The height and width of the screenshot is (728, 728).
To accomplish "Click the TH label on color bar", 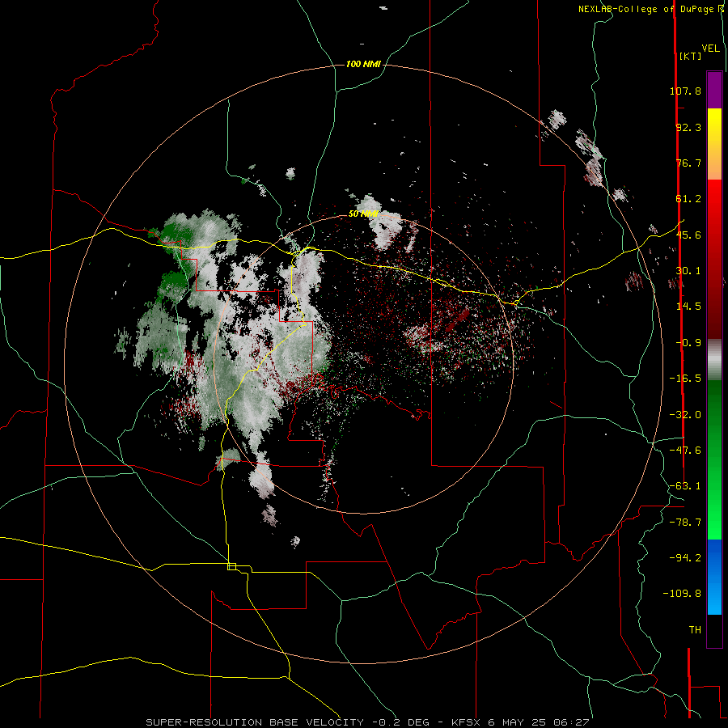I will click(695, 630).
